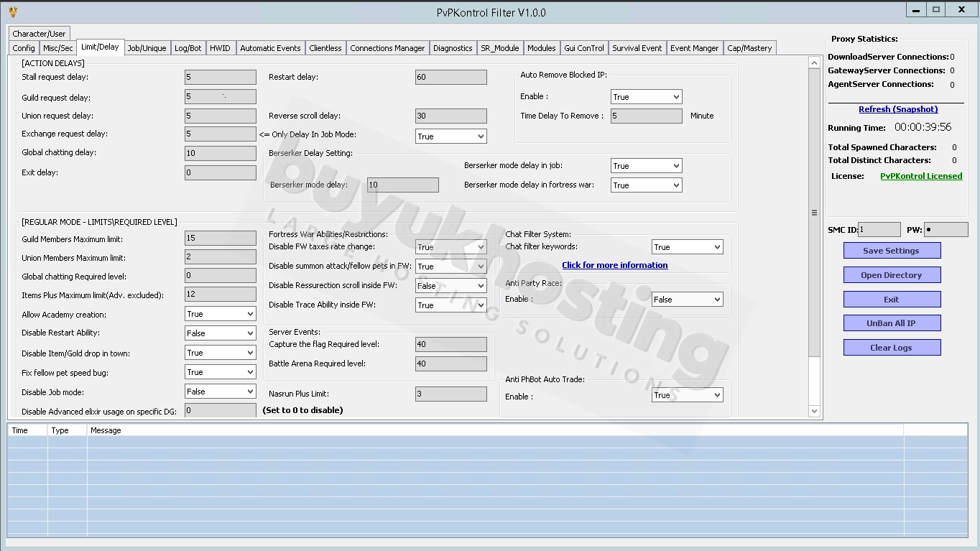Click the PvPKontrol Licensed link
This screenshot has height=551, width=980.
[x=921, y=176]
